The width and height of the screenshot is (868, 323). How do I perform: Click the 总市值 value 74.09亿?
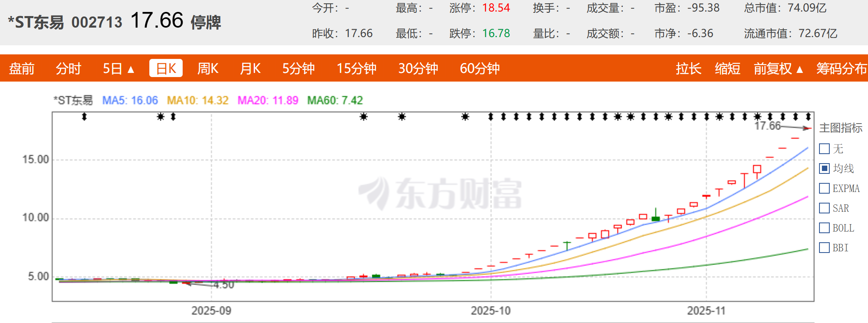(807, 8)
